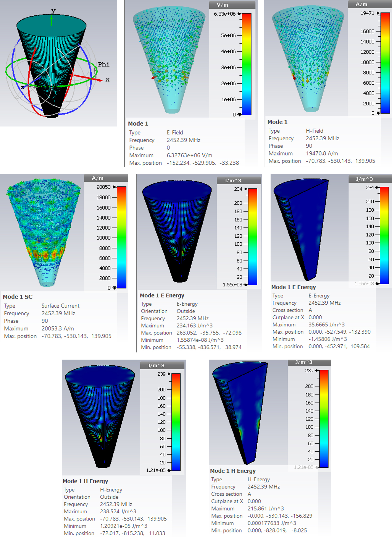Select the Phi rotation label

104,65
